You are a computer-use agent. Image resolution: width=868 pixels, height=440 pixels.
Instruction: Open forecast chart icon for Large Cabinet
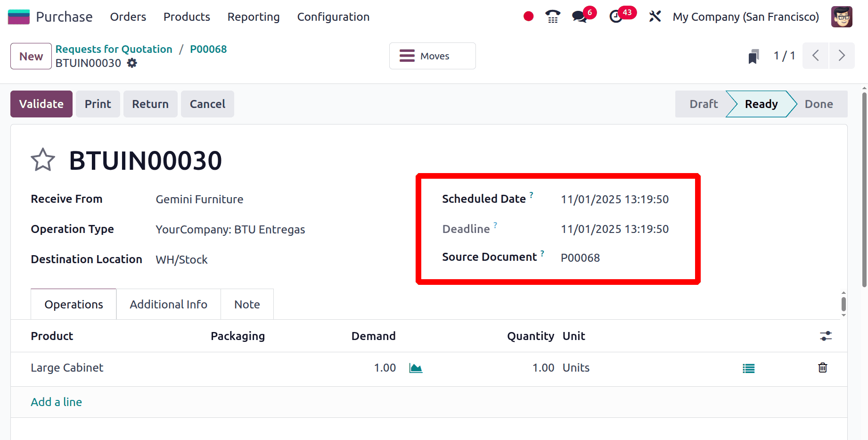coord(416,368)
